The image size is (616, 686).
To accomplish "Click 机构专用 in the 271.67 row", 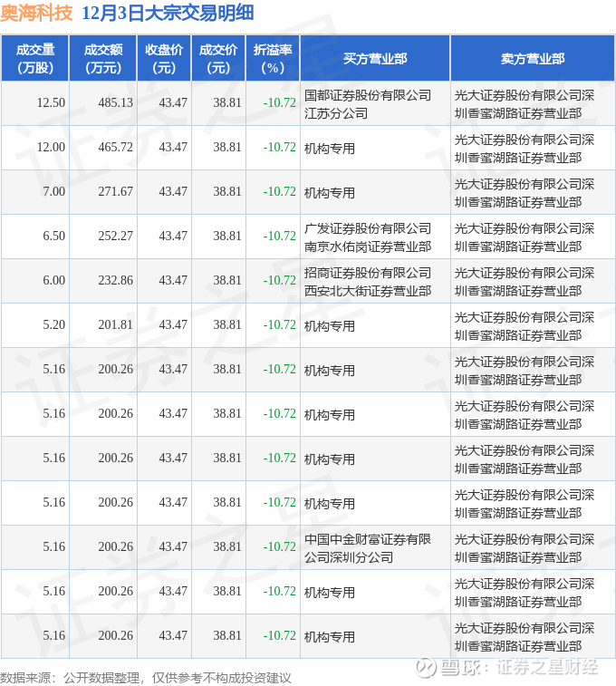I will coord(329,193).
